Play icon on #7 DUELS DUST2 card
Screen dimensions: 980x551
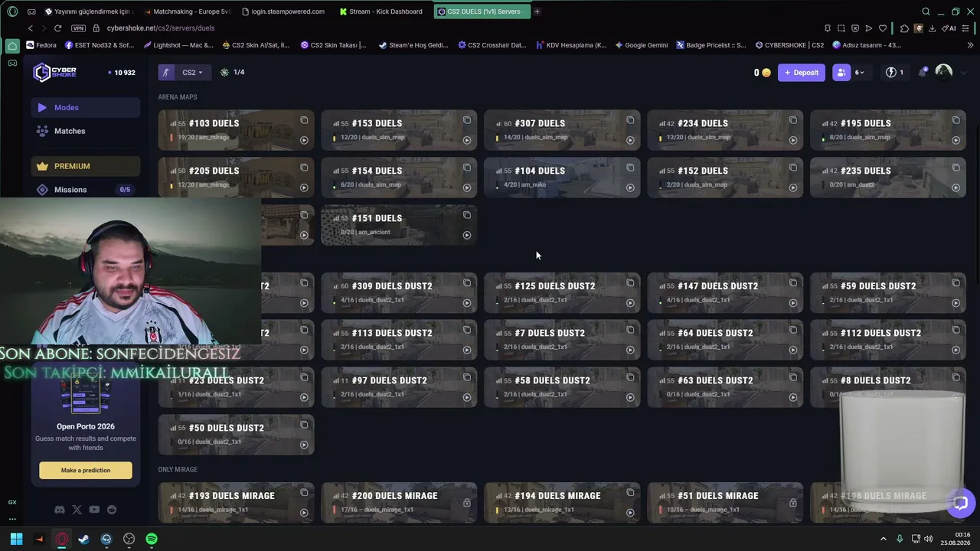630,350
